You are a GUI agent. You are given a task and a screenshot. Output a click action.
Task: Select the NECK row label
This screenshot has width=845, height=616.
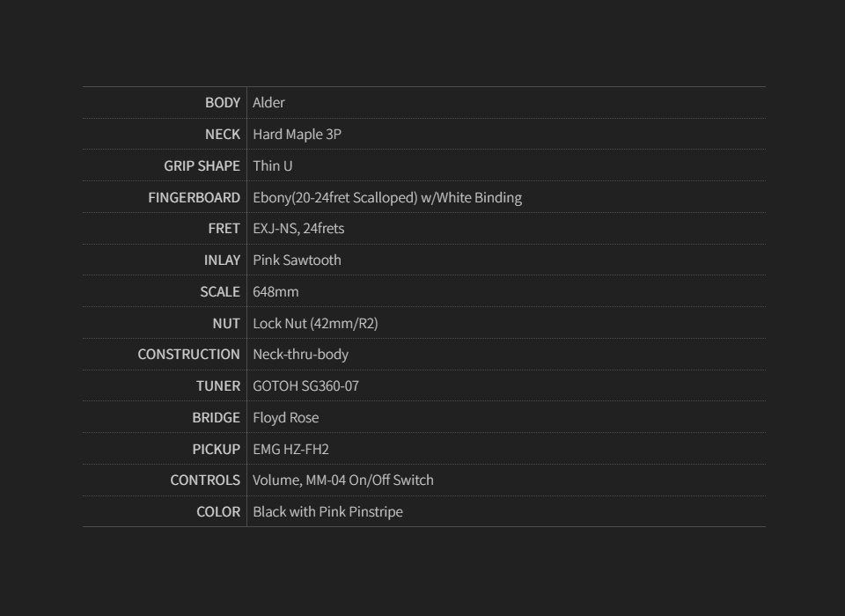pos(222,135)
